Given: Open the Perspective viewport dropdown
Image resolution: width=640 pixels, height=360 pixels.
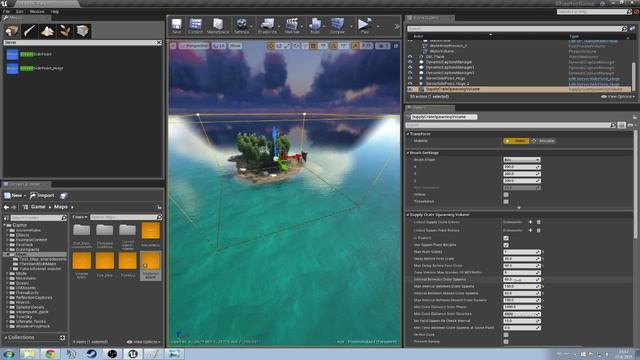Looking at the screenshot, I should [x=195, y=46].
